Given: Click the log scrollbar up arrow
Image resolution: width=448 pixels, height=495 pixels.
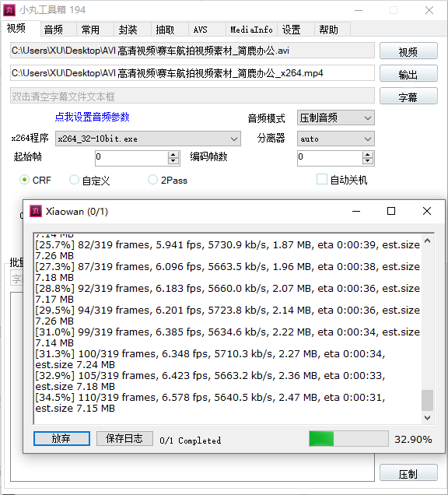Looking at the screenshot, I should 428,240.
